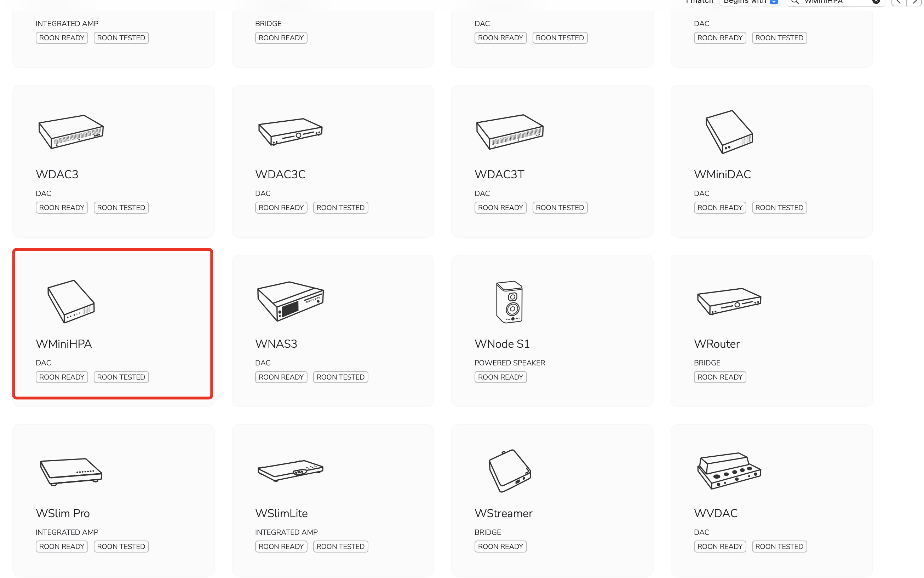Go to the previous search match
The image size is (924, 578).
tap(899, 1)
